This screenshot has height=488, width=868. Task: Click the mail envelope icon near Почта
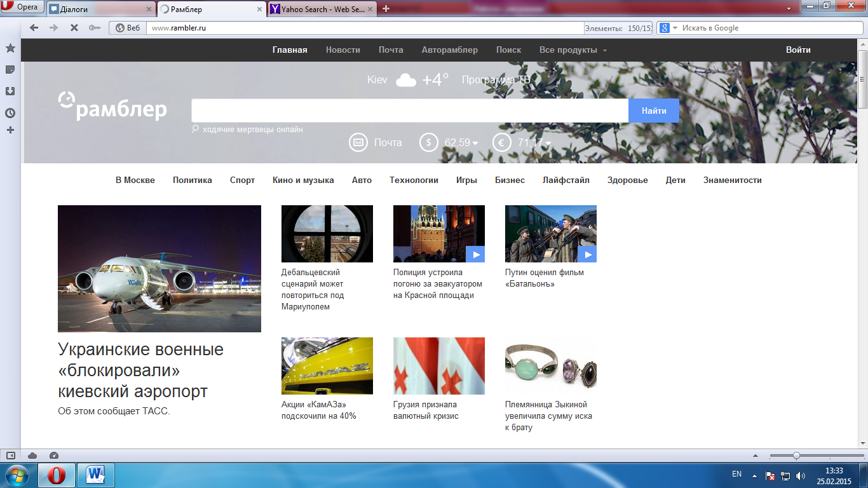(x=358, y=142)
